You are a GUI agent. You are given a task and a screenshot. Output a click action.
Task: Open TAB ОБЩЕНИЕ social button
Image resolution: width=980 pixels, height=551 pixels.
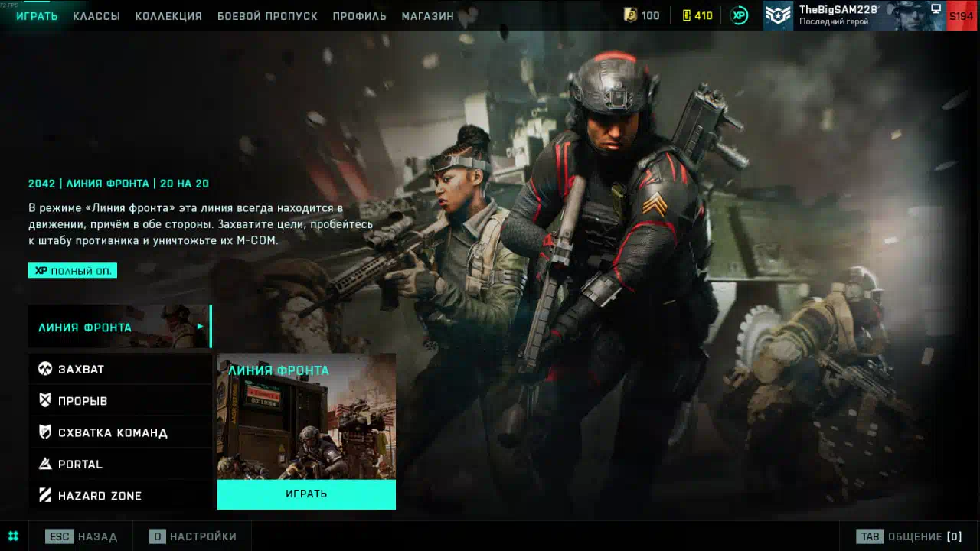coord(909,536)
